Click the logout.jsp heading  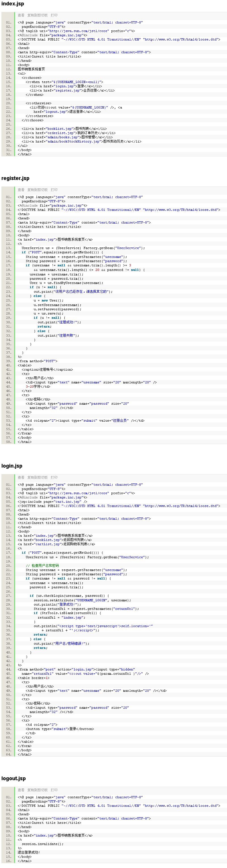pos(14,778)
